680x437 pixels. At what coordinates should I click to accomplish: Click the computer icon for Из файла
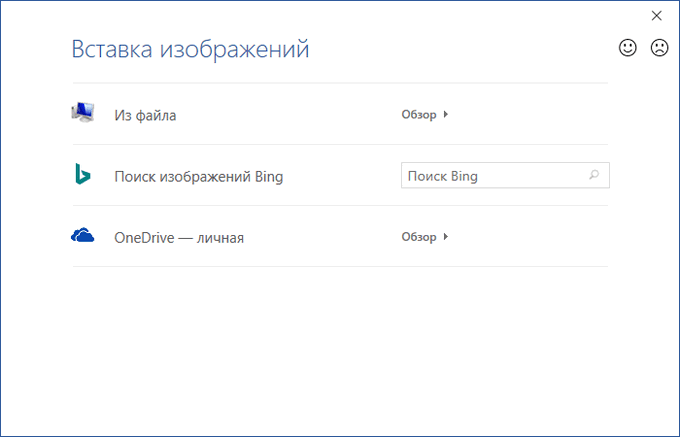[82, 112]
